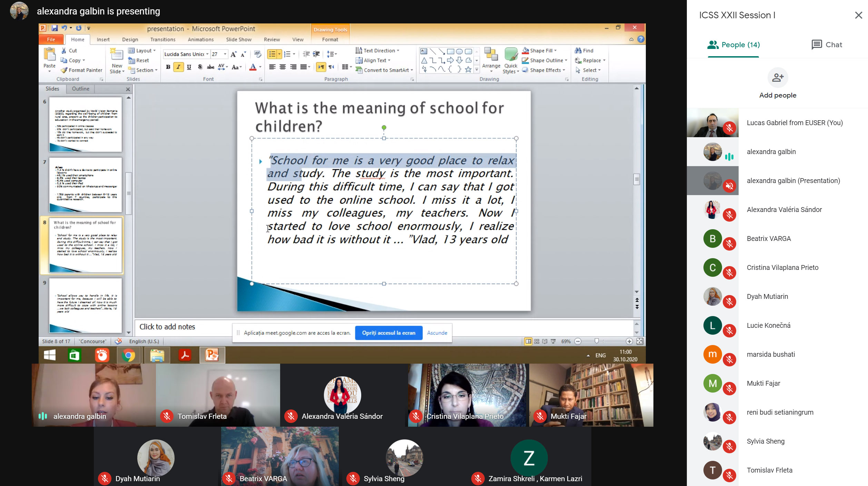Open the font name dropdown (Lucida Sans)
Screen dimensions: 868x486
(207, 54)
